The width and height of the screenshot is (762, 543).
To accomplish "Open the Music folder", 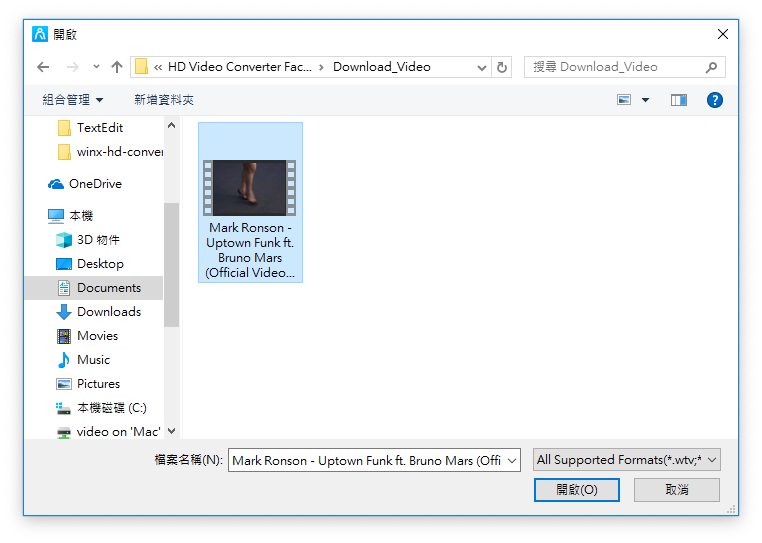I will [x=93, y=360].
